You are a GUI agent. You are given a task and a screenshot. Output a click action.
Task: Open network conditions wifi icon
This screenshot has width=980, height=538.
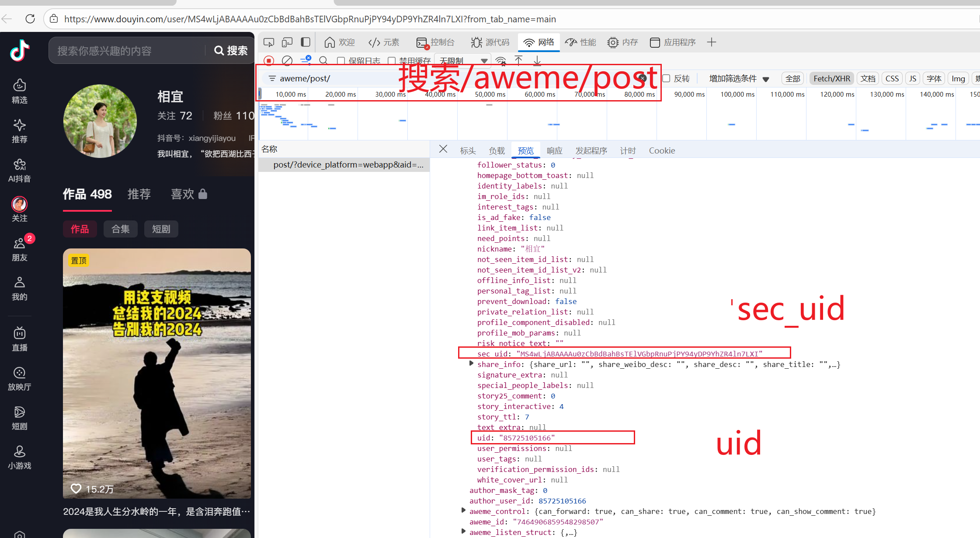[x=501, y=61]
